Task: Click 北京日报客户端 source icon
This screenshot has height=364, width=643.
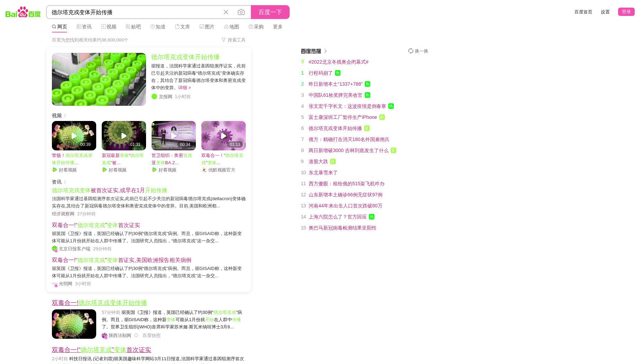Action: coord(55,249)
